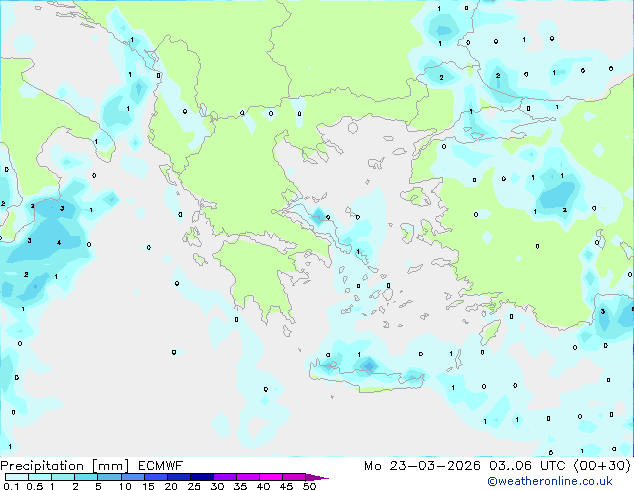This screenshot has height=490, width=634.
Task: Click the legend scale label '50'
Action: click(309, 486)
